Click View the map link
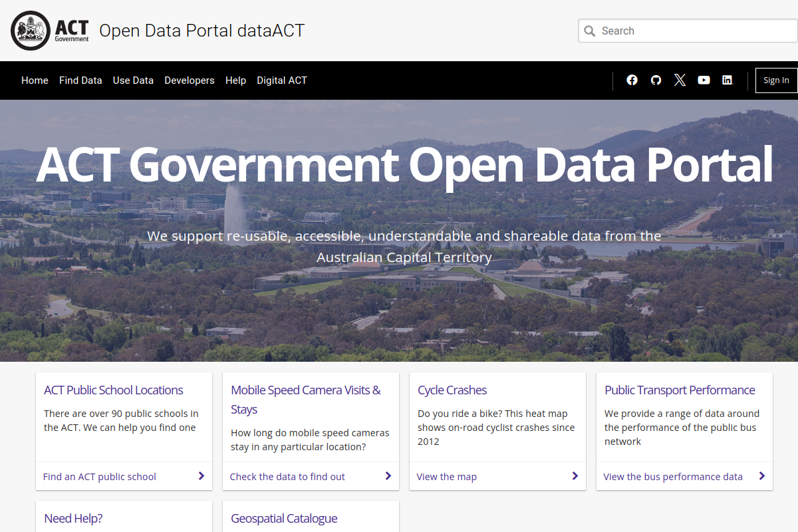This screenshot has height=532, width=798. pyautogui.click(x=447, y=477)
